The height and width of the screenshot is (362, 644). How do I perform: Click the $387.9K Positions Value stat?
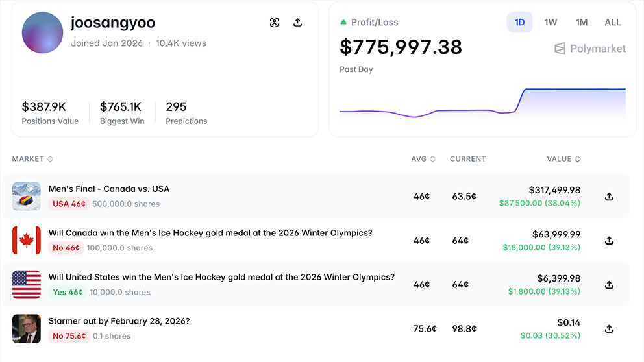click(50, 112)
